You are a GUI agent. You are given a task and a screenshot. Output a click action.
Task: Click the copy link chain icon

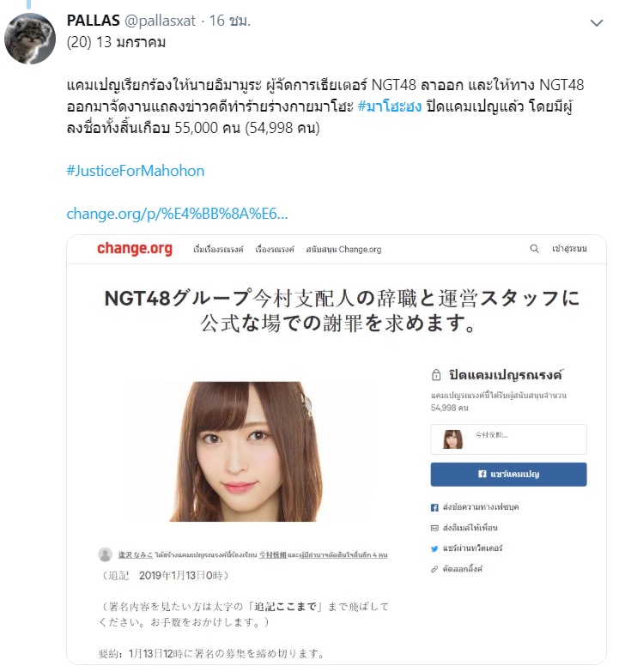tap(434, 569)
